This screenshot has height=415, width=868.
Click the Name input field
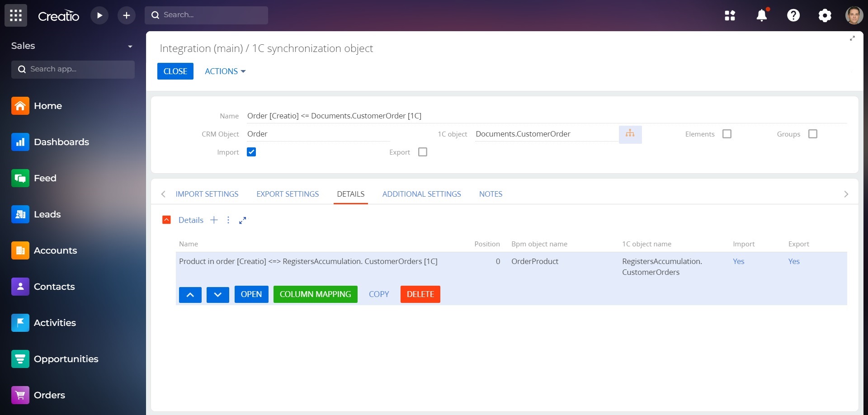click(546, 116)
